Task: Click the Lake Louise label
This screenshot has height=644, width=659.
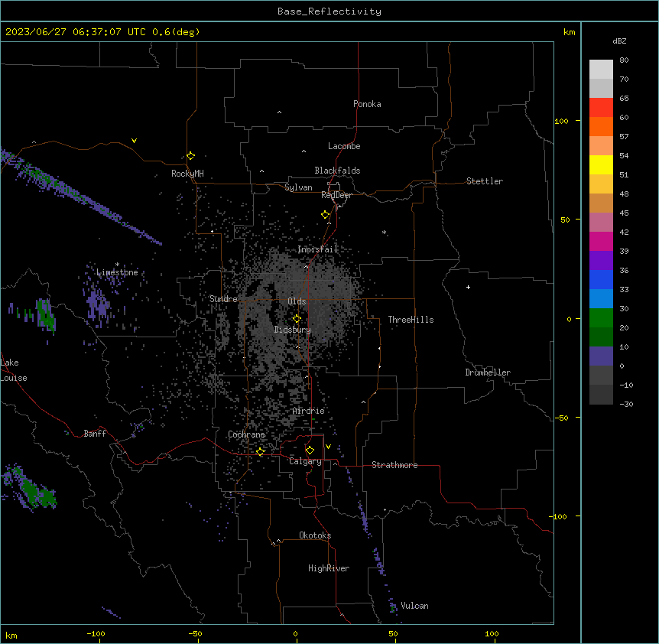Action: [12, 370]
